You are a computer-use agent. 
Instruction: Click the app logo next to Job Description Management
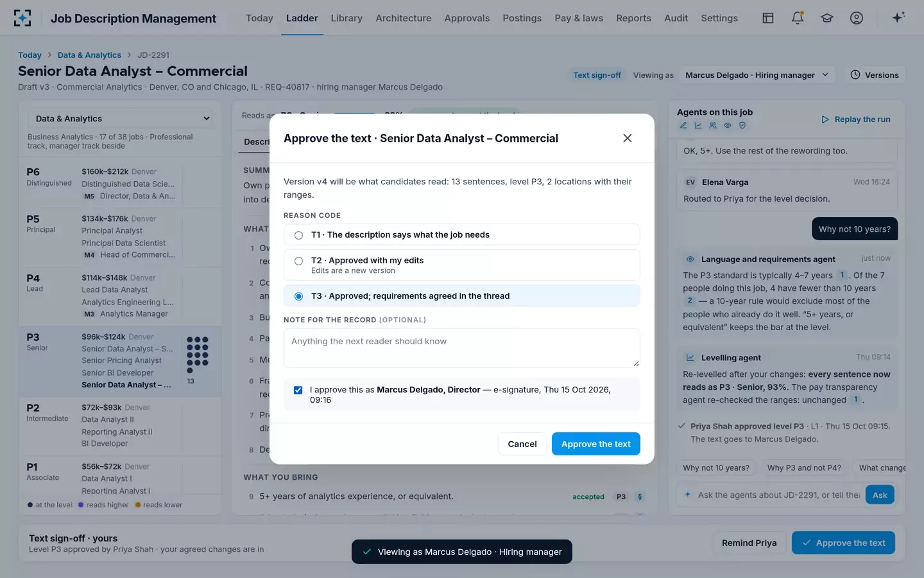coord(22,18)
